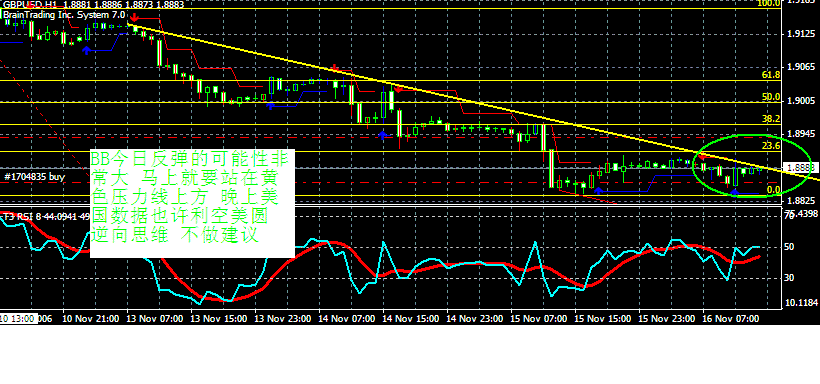Click the 1.8825 price axis value
820x384 pixels.
pyautogui.click(x=801, y=201)
